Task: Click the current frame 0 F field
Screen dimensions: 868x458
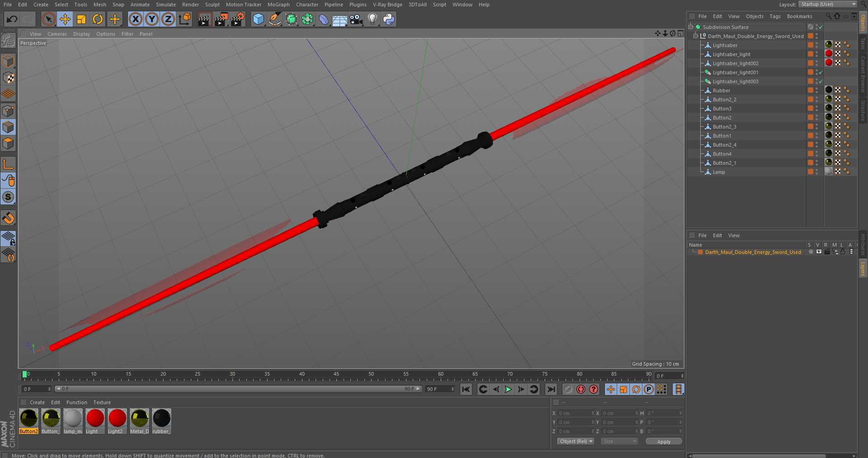Action: tap(670, 376)
